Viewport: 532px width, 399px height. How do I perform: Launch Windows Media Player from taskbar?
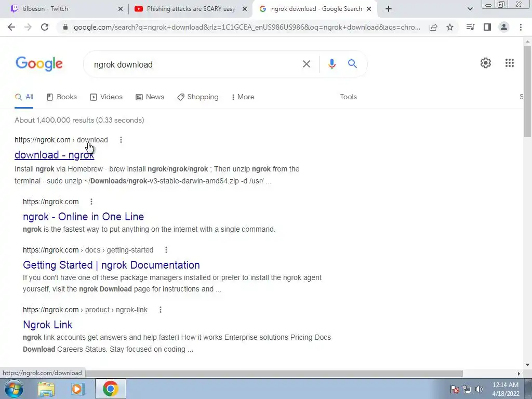pyautogui.click(x=78, y=389)
